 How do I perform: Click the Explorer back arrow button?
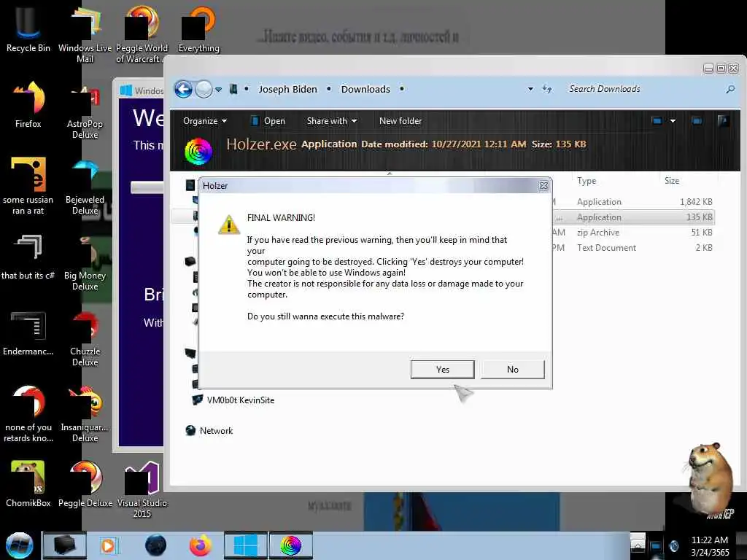pos(183,89)
